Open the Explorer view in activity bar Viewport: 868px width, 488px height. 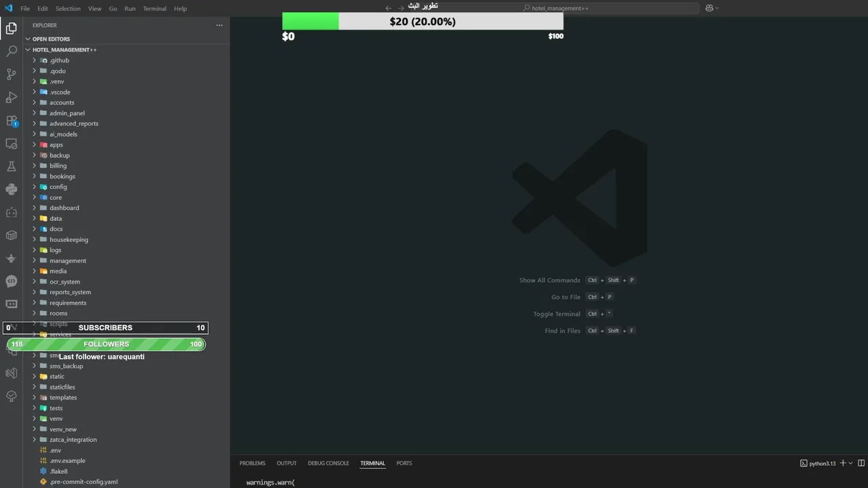tap(12, 28)
